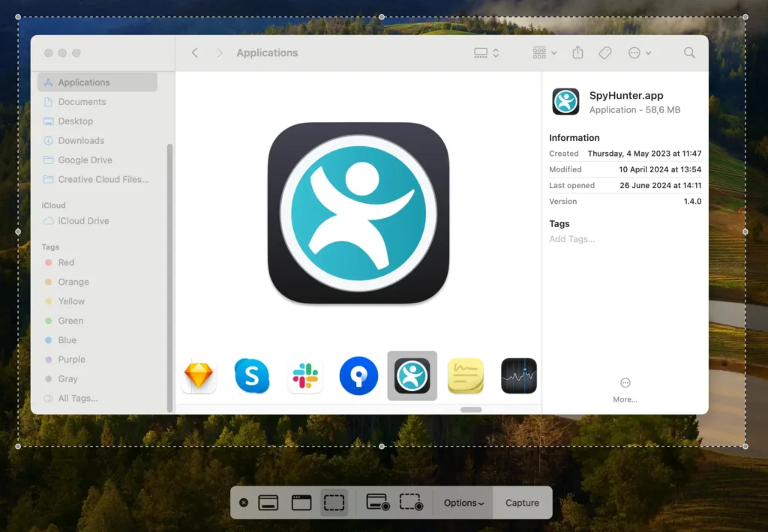The image size is (768, 532).
Task: Filter by Gray tag
Action: pyautogui.click(x=97, y=379)
